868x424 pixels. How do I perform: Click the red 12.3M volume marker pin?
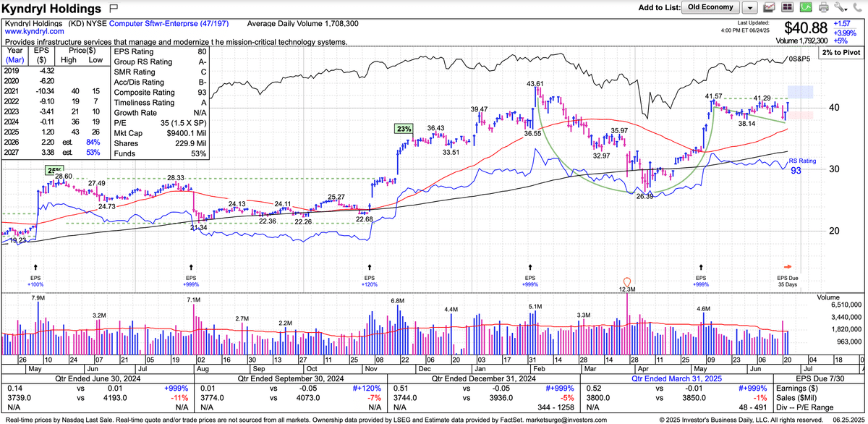pyautogui.click(x=627, y=281)
